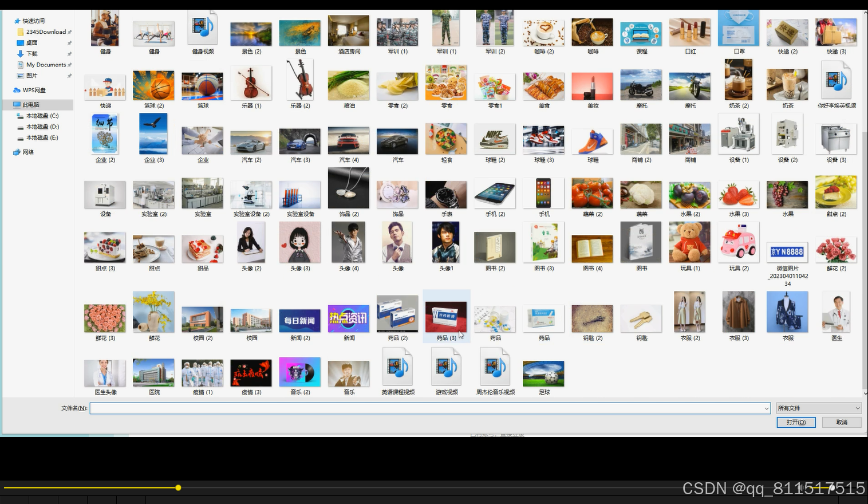Select the 甜点 (2) cake image
Image resolution: width=868 pixels, height=504 pixels.
(x=837, y=192)
